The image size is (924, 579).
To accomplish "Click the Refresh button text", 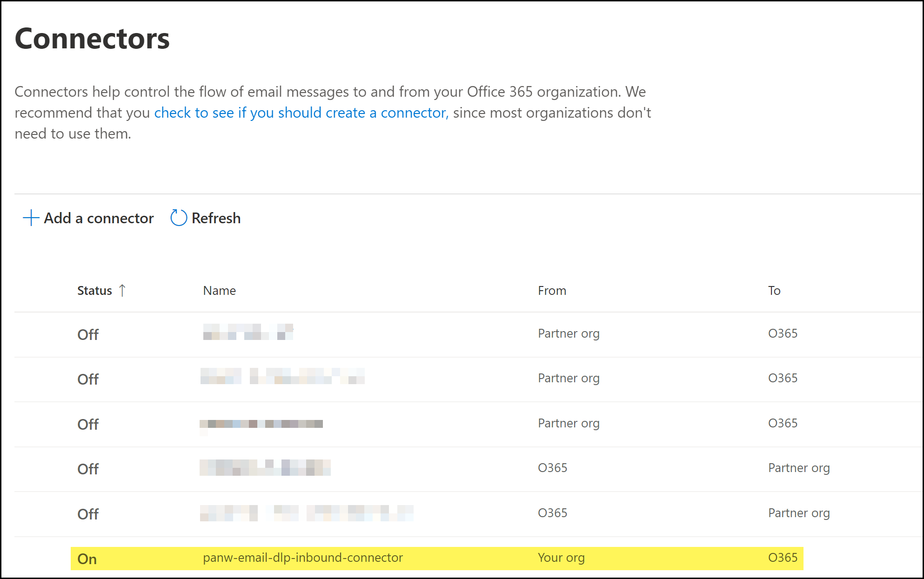I will pos(216,218).
